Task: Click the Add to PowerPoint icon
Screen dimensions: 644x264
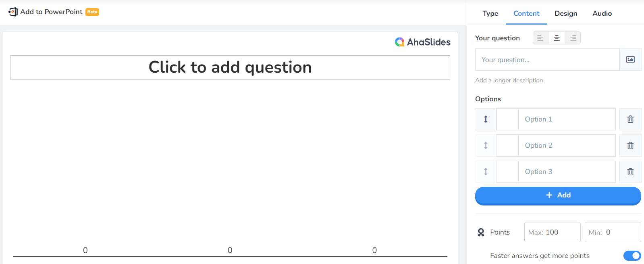Action: point(13,12)
